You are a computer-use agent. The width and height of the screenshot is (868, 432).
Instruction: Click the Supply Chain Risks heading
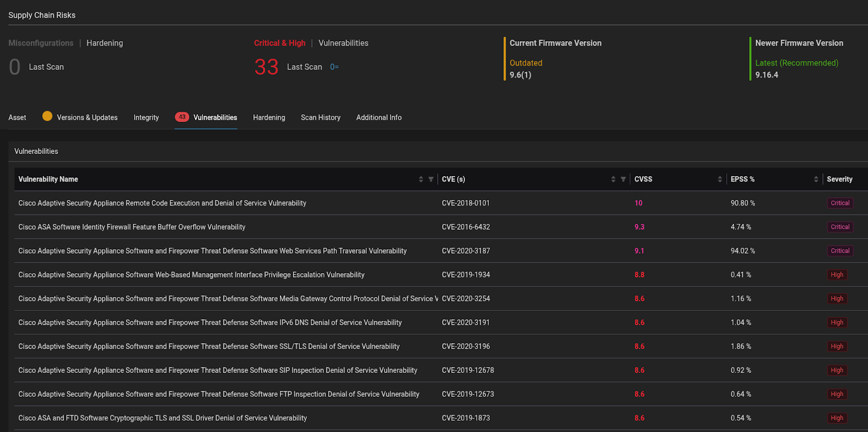click(42, 15)
